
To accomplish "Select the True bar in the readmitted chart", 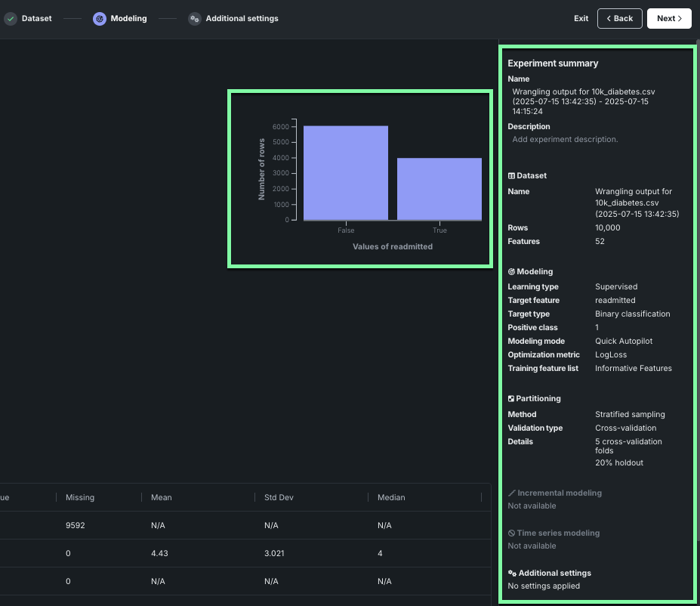I will coord(439,189).
